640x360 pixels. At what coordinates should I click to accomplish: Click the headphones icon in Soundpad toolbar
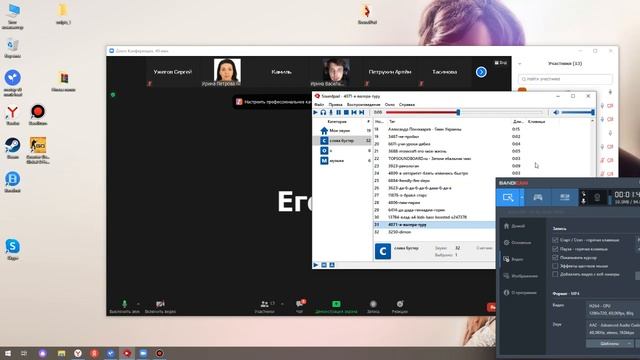[x=323, y=112]
